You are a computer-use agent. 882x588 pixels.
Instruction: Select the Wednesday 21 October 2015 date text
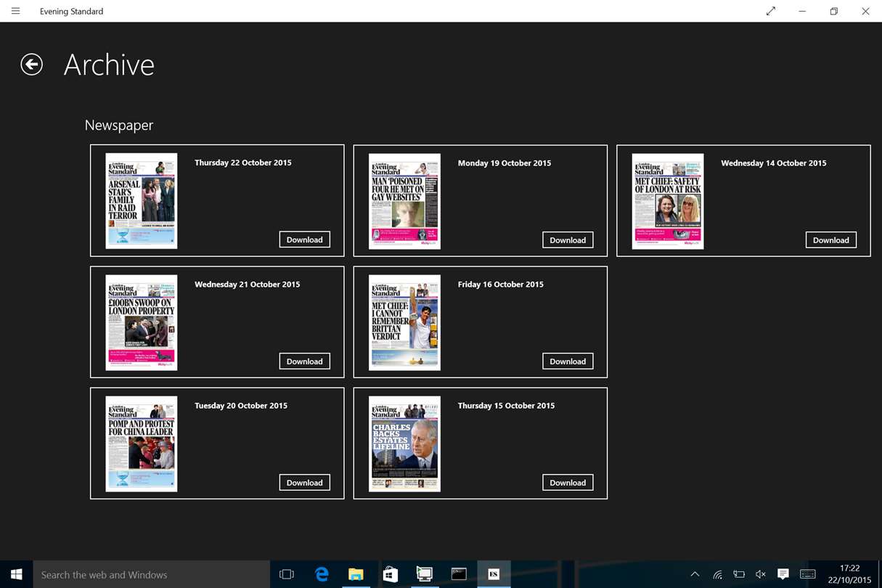click(x=247, y=284)
